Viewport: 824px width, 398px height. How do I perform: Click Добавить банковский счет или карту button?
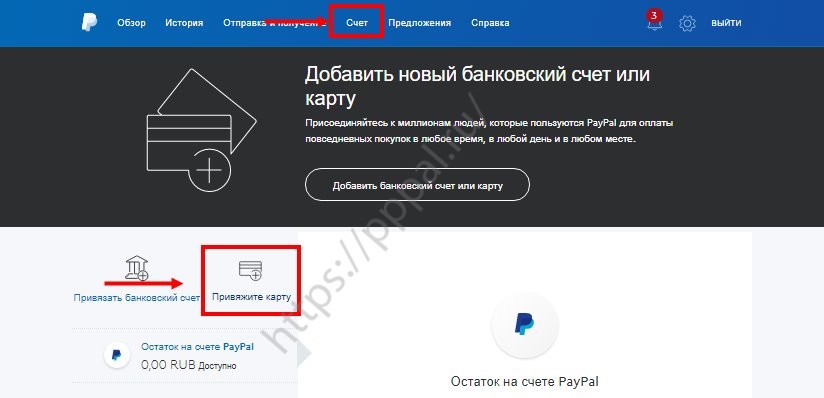click(417, 186)
